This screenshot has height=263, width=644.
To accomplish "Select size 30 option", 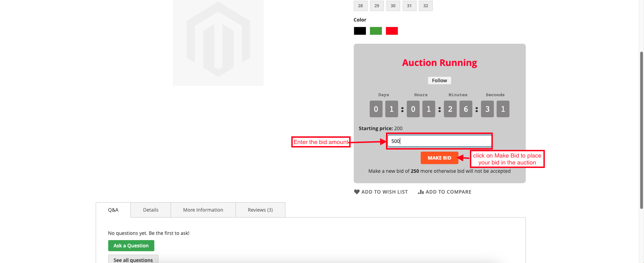I will point(393,6).
